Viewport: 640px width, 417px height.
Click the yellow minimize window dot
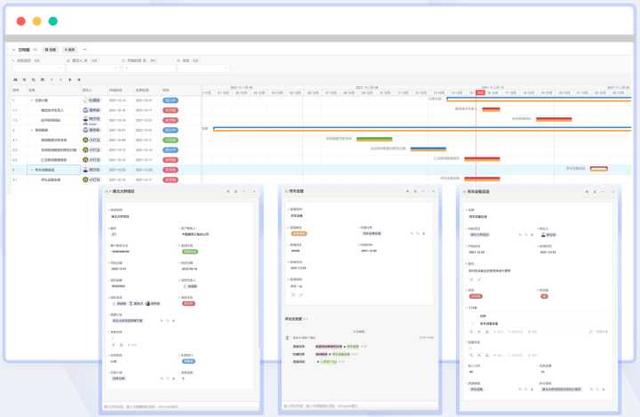(37, 21)
